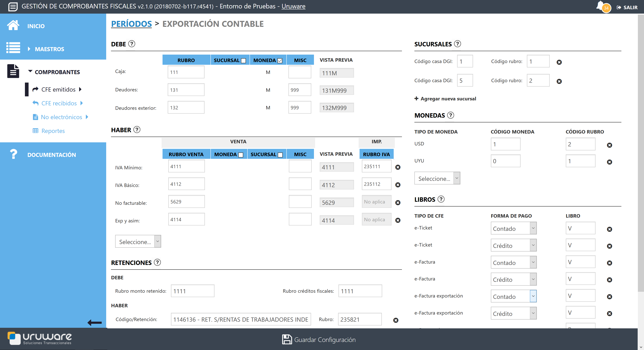This screenshot has height=350, width=644.
Task: Open Reportes in sidebar
Action: (x=53, y=131)
